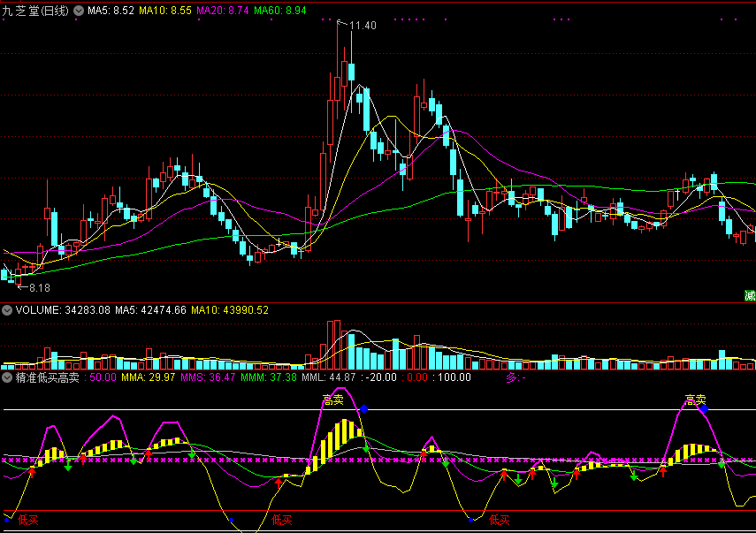Select the 九芝堂(日线) chart title
756x533 pixels.
click(x=35, y=11)
